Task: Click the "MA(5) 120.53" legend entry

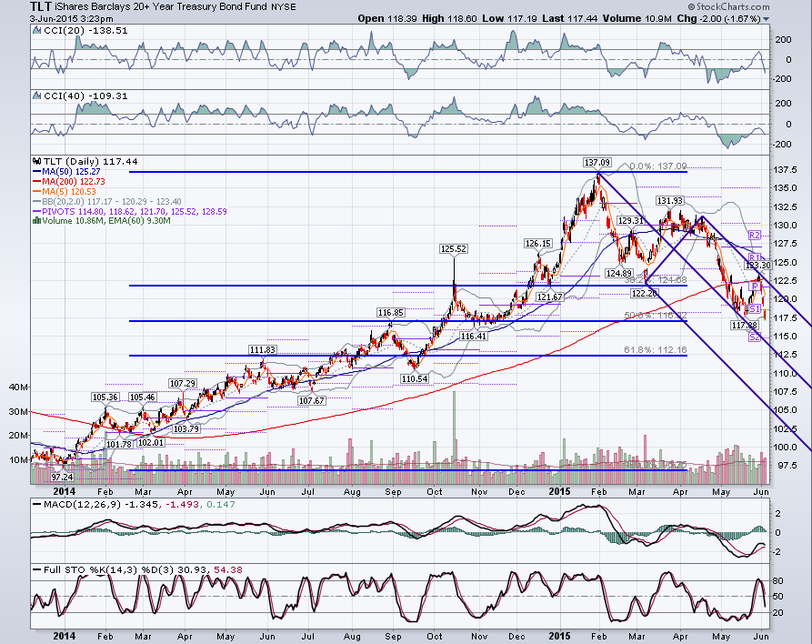Action: [x=65, y=191]
